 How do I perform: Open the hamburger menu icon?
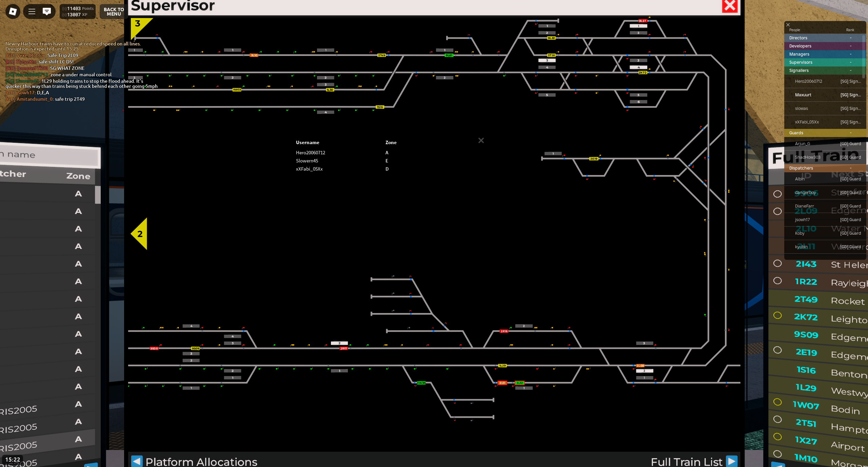[x=32, y=12]
